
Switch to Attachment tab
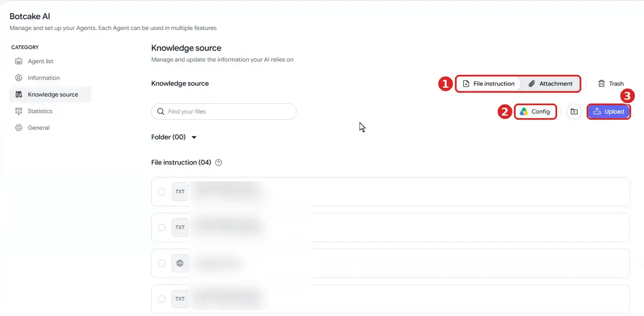pyautogui.click(x=551, y=84)
